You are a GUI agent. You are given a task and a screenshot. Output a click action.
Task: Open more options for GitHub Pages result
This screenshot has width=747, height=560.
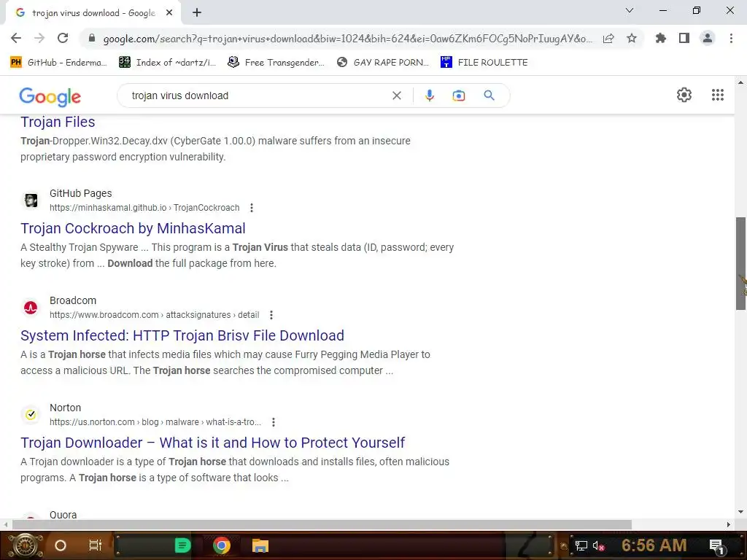[x=252, y=208]
